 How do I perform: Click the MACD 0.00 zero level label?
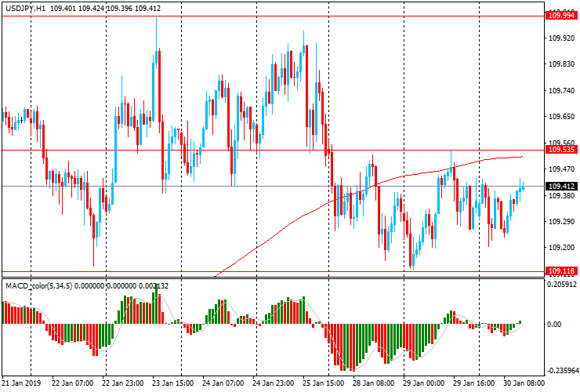[x=554, y=324]
